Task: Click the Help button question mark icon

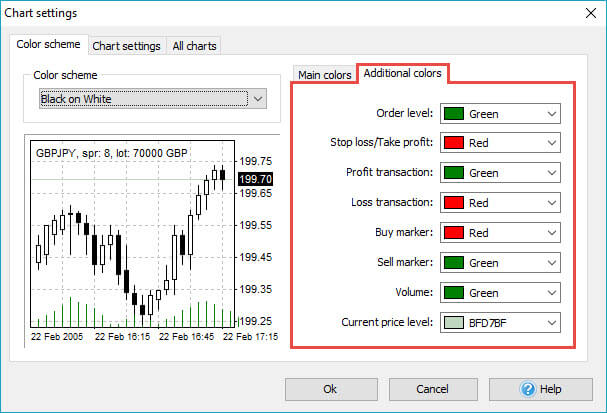Action: 531,389
